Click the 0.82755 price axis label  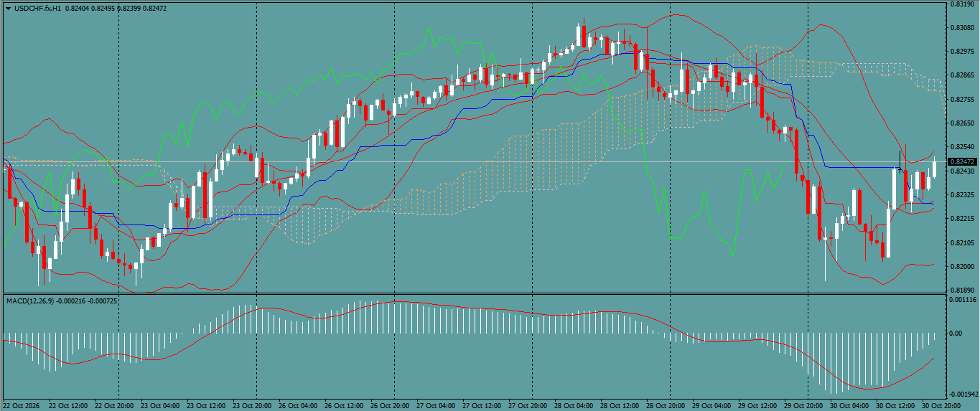(961, 100)
